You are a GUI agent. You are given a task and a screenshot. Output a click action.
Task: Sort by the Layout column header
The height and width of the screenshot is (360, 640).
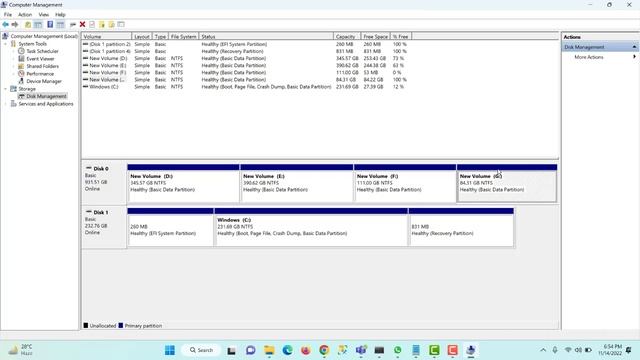[x=142, y=36]
